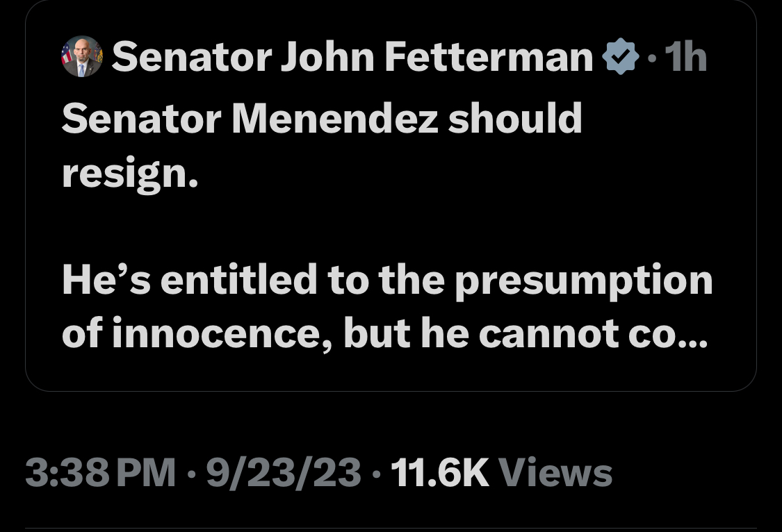Click the blue verified checkmark badge
The height and width of the screenshot is (532, 782).
[x=621, y=56]
